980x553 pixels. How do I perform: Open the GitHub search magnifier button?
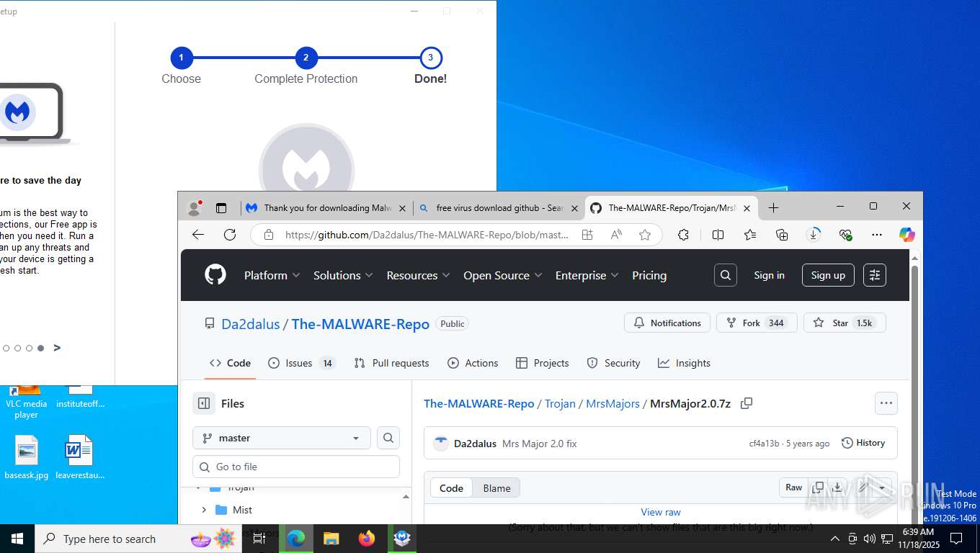point(726,275)
